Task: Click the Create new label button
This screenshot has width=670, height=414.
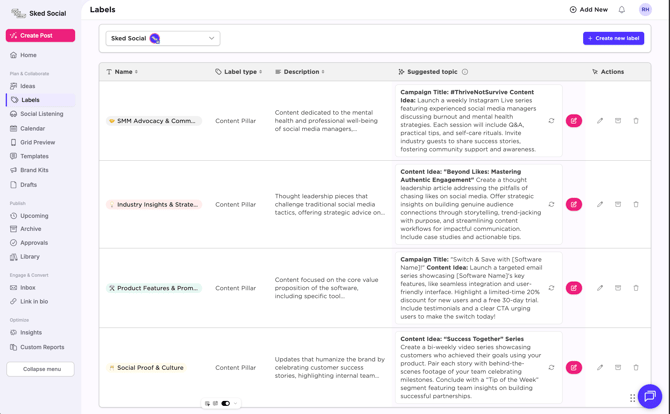Action: point(613,38)
